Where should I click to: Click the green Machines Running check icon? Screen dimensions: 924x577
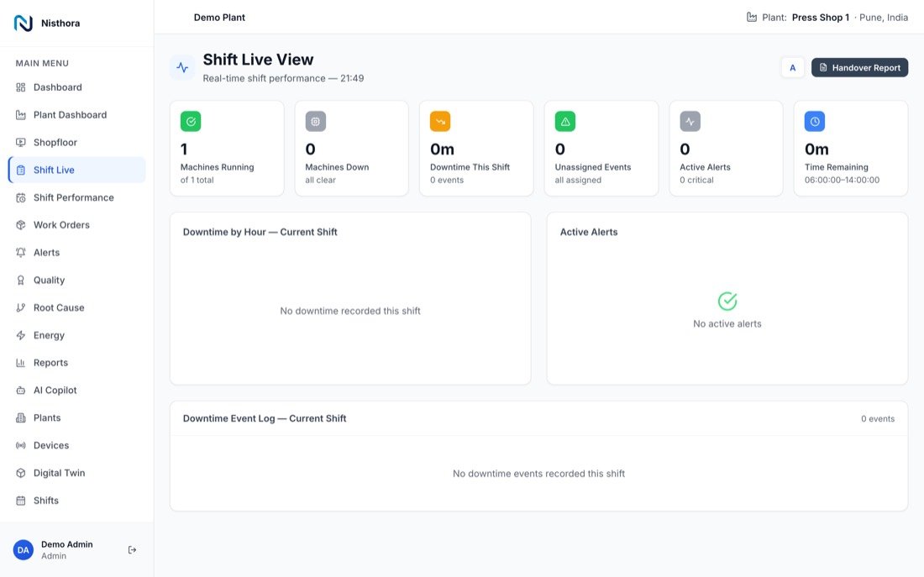[191, 122]
